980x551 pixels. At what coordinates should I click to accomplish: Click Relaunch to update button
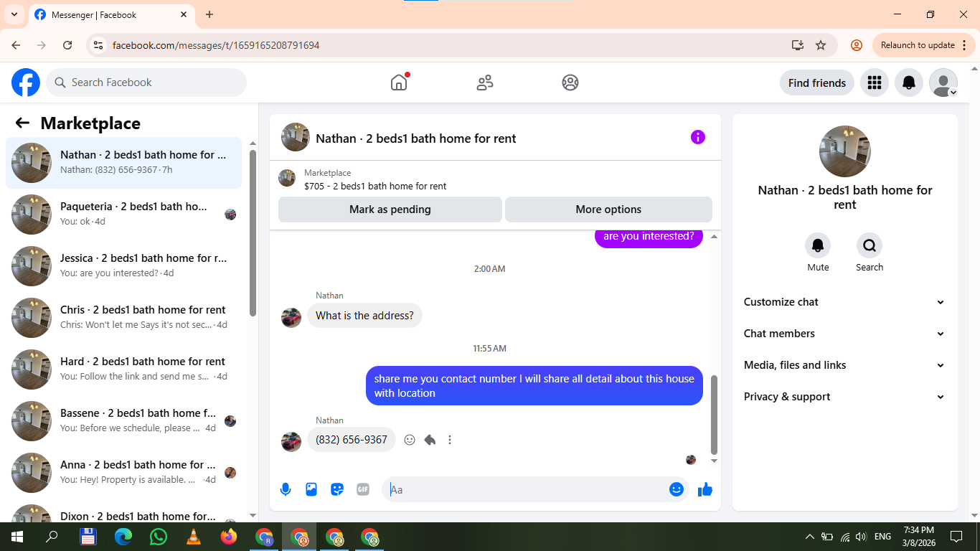[x=924, y=45]
